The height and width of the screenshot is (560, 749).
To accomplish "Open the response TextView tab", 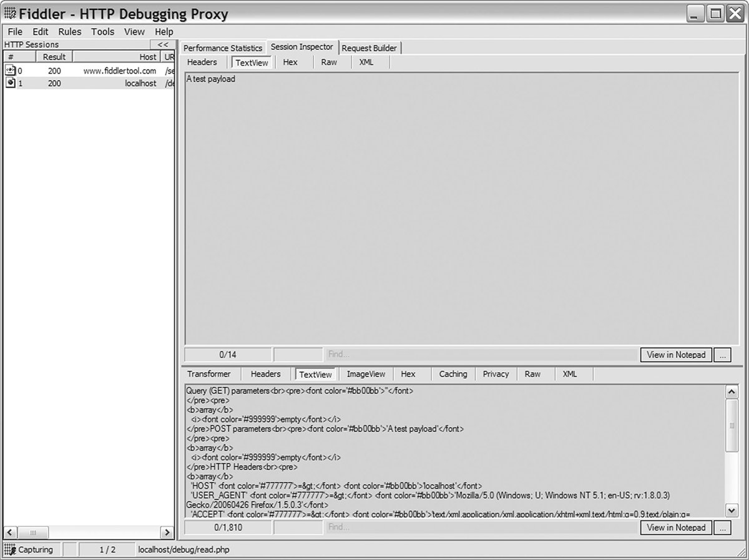I will [x=316, y=375].
